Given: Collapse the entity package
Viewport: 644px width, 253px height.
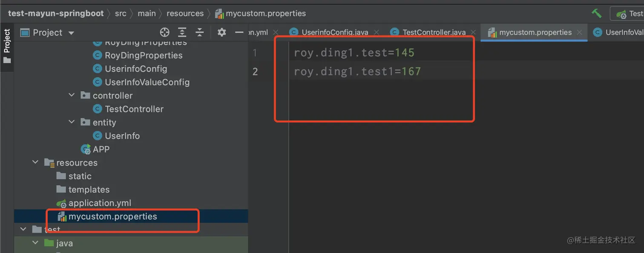Looking at the screenshot, I should [72, 122].
